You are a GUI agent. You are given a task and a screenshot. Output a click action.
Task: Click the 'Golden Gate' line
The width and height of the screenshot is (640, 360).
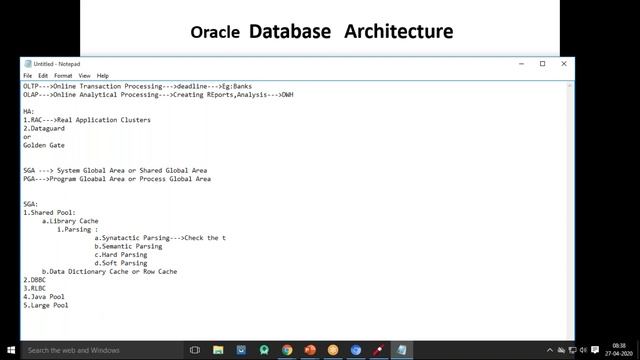44,145
